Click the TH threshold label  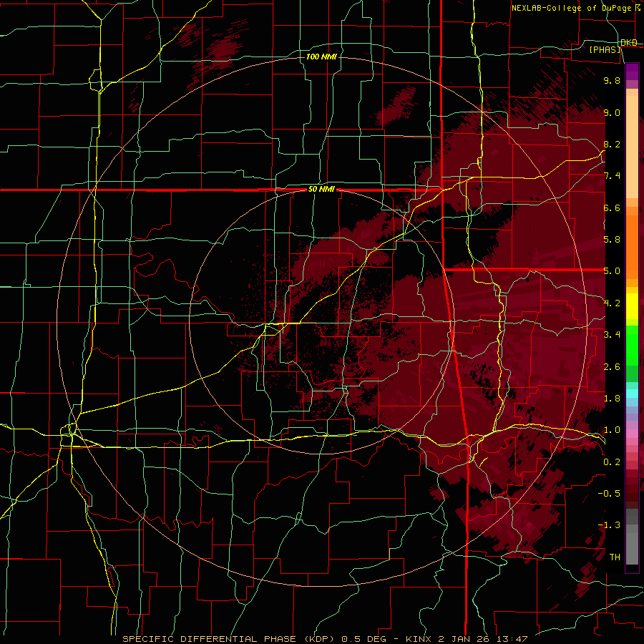(x=615, y=557)
